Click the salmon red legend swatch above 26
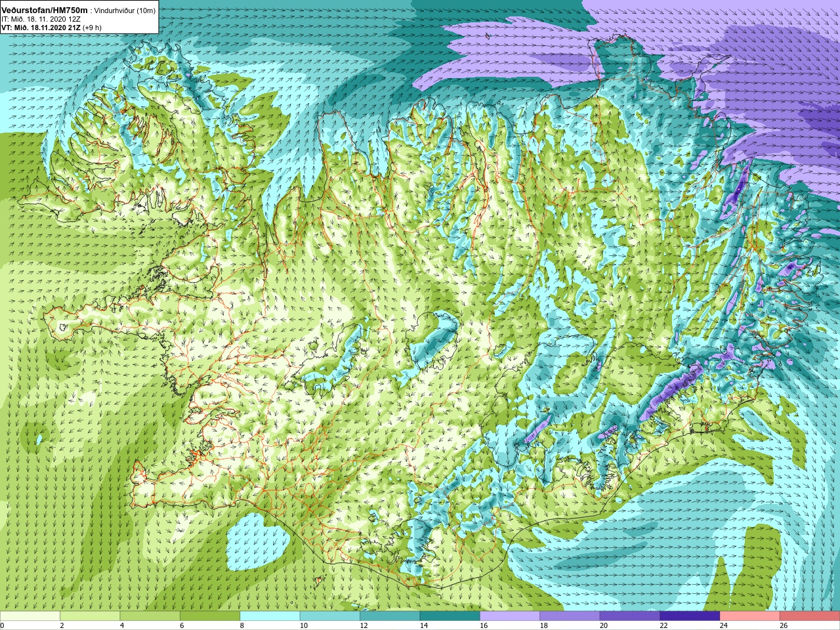 coord(810,616)
